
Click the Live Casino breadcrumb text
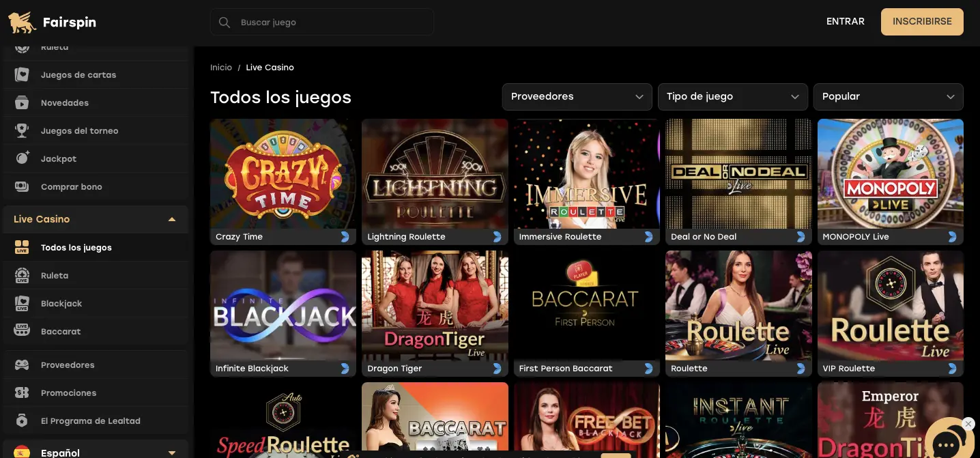pyautogui.click(x=270, y=68)
